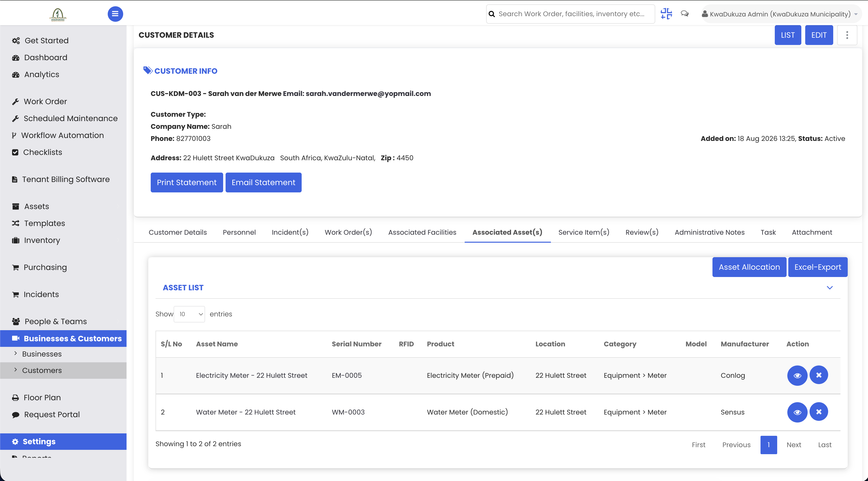Click the Incidents cart icon

click(x=15, y=294)
